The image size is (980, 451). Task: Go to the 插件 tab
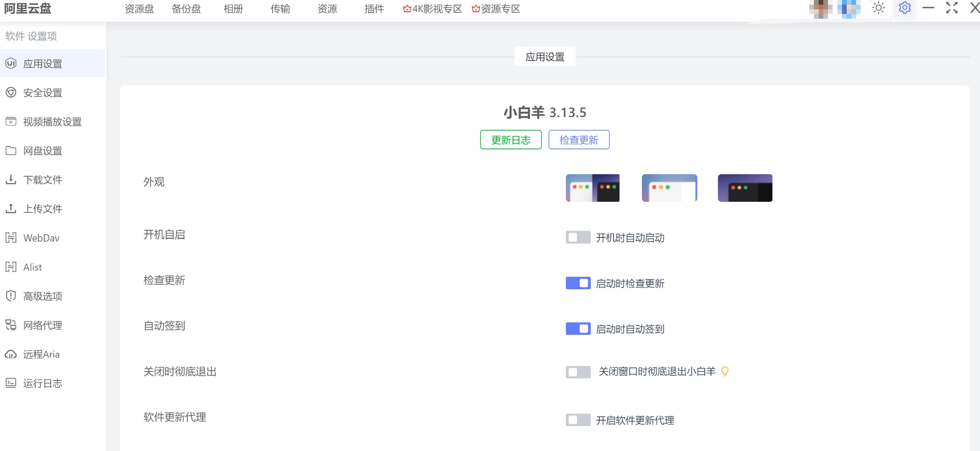(x=374, y=9)
